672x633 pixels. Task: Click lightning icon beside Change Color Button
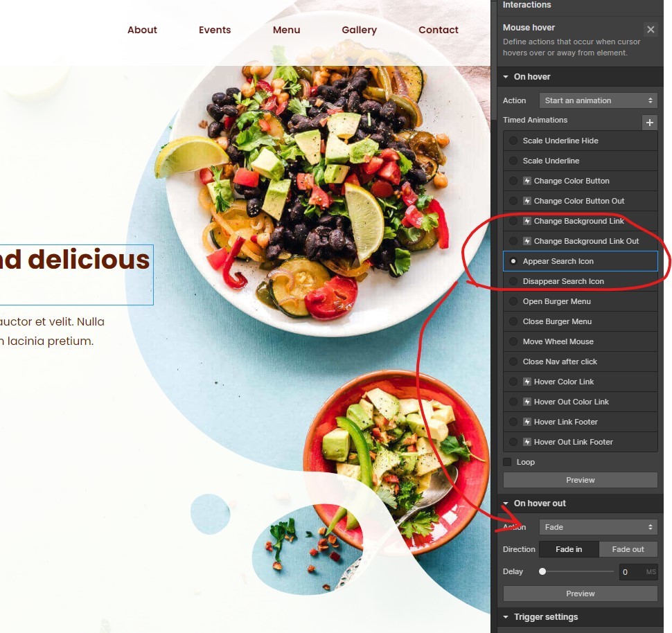click(x=527, y=181)
